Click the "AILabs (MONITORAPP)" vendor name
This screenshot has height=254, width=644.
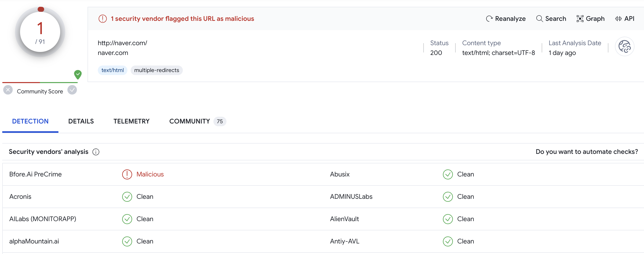click(43, 219)
